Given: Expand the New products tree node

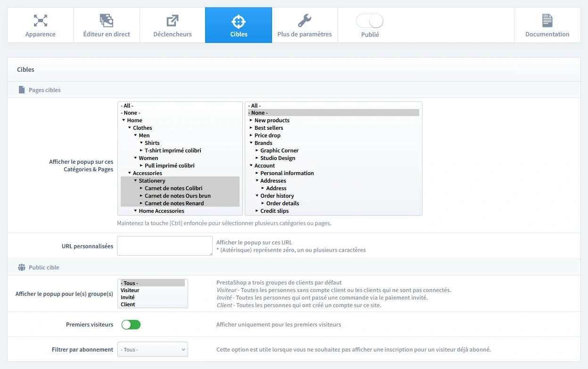Looking at the screenshot, I should 251,120.
